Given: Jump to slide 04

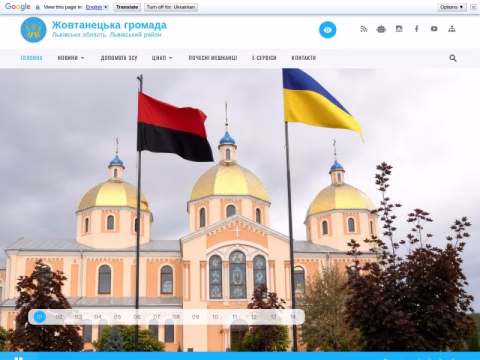Looking at the screenshot, I should click(x=98, y=317).
